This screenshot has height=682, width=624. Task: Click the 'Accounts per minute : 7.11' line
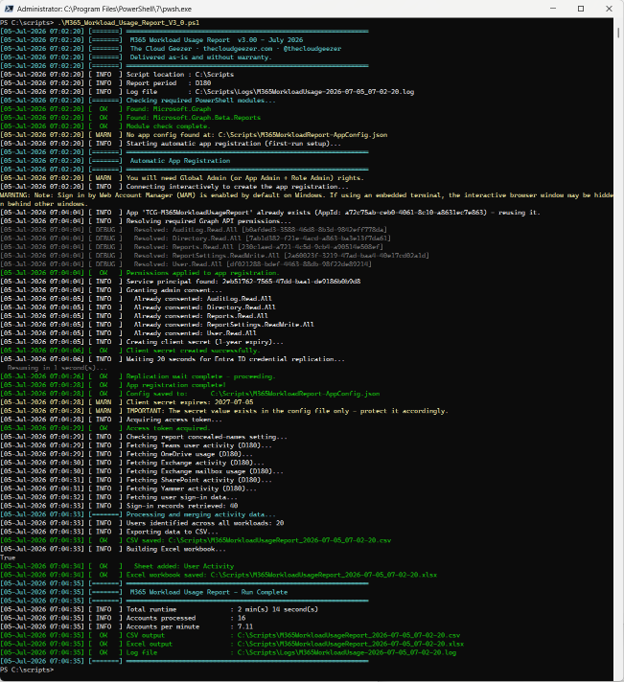click(x=190, y=626)
